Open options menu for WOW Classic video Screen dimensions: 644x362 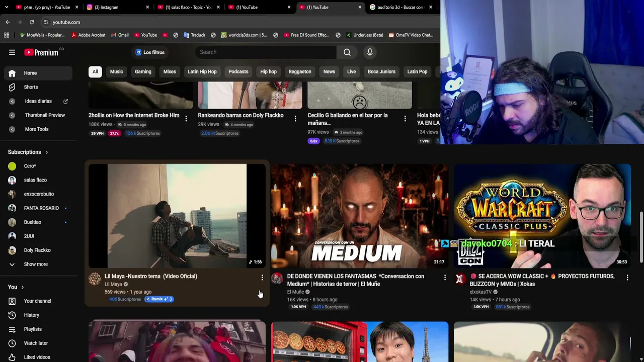(627, 278)
